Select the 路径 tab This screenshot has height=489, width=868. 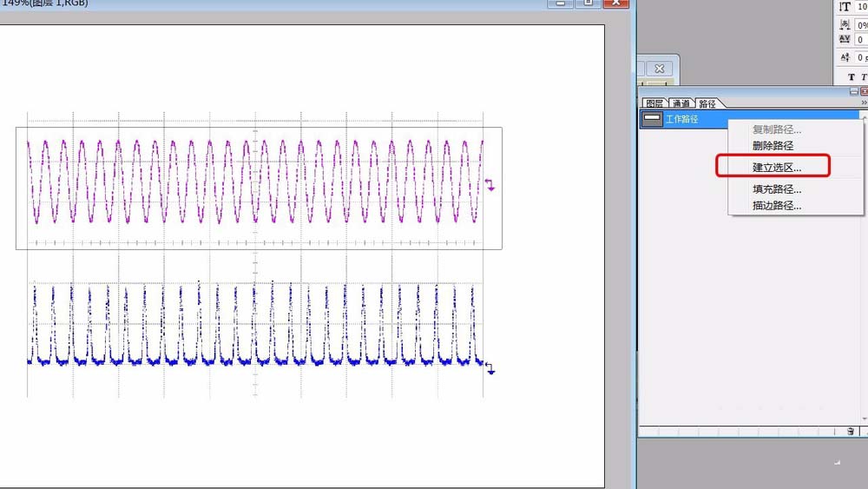point(707,103)
